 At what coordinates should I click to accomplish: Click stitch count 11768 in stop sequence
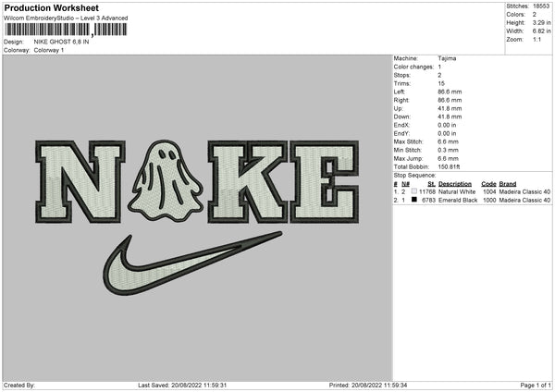pyautogui.click(x=427, y=191)
